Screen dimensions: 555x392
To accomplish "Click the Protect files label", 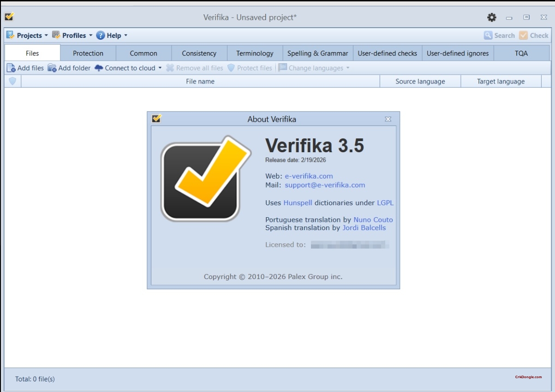I will [254, 68].
